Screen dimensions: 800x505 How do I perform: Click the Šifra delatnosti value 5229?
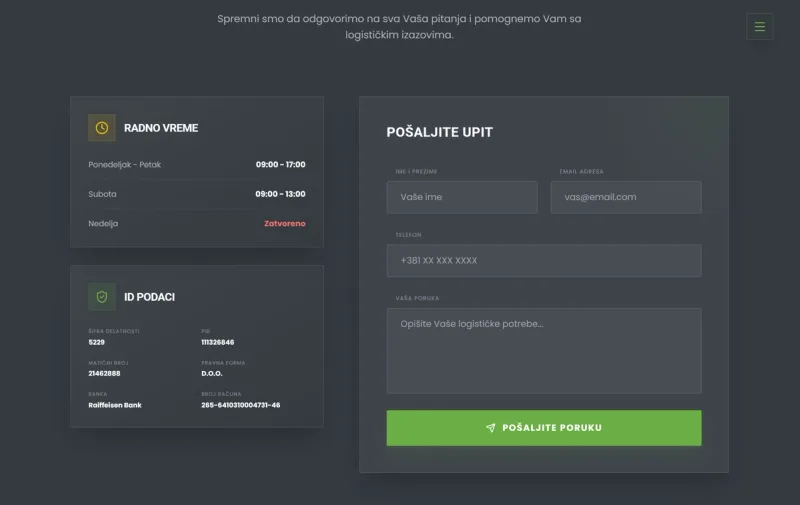96,342
